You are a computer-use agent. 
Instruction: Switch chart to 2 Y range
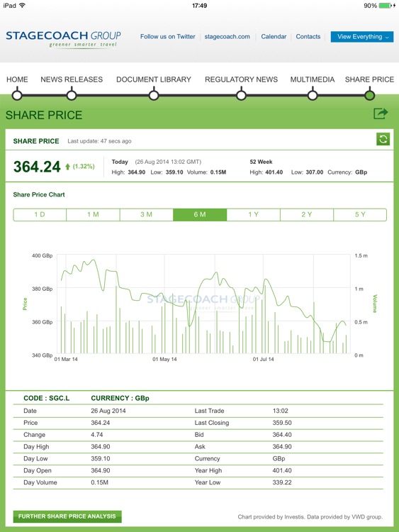click(307, 214)
